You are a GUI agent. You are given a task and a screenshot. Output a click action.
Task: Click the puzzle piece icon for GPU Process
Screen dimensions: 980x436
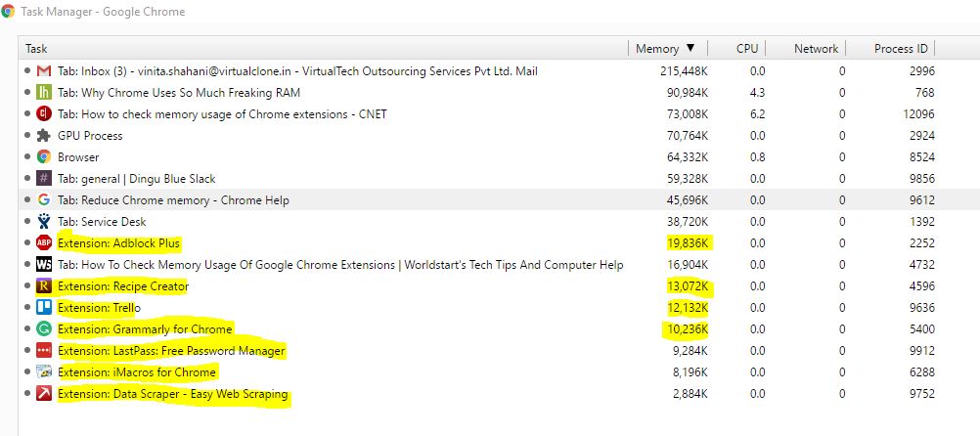tap(44, 136)
